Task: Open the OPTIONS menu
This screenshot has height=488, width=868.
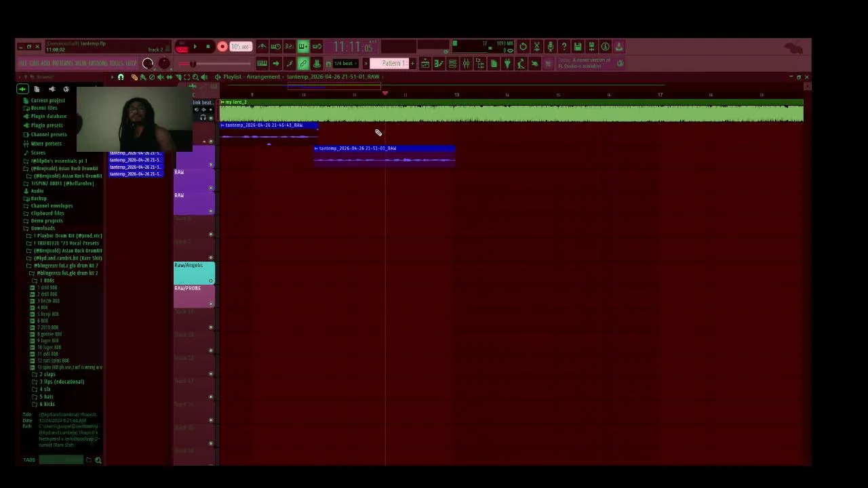Action: tap(98, 64)
